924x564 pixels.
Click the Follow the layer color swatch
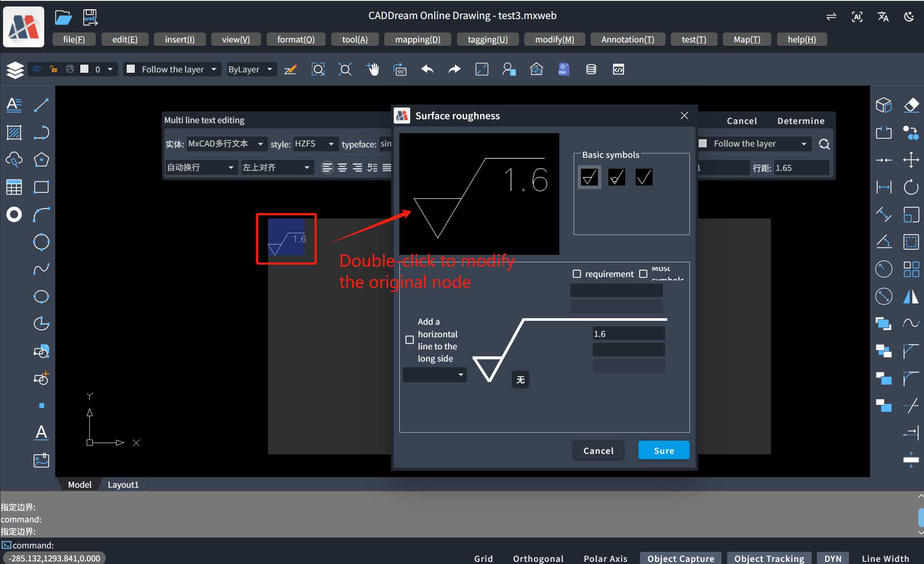coord(131,69)
